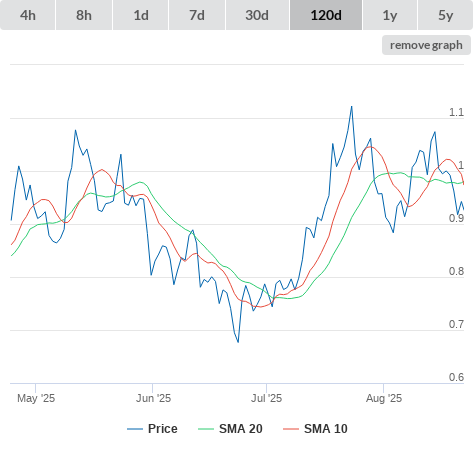The width and height of the screenshot is (474, 455).
Task: Click the remove graph button
Action: 426,45
